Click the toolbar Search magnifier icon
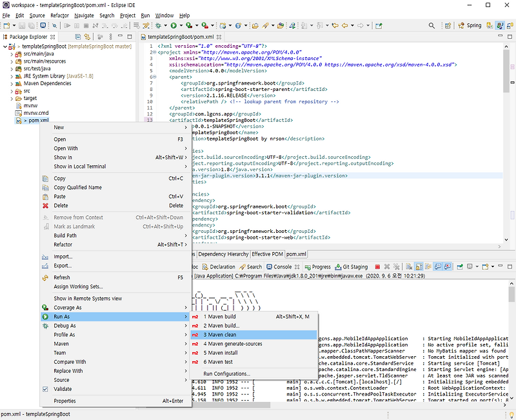The image size is (516, 420). coord(432,25)
